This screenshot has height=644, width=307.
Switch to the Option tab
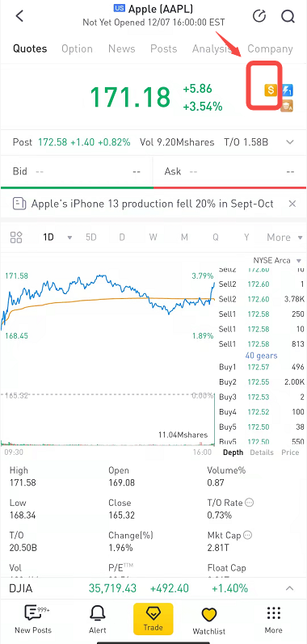click(x=77, y=48)
